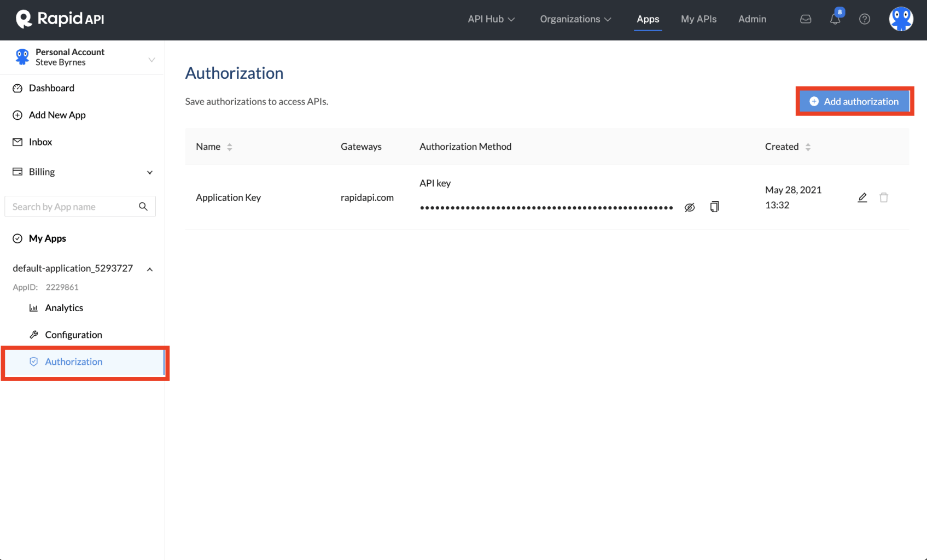Collapse the default-application_5293727 section
The image size is (927, 560).
coord(150,269)
